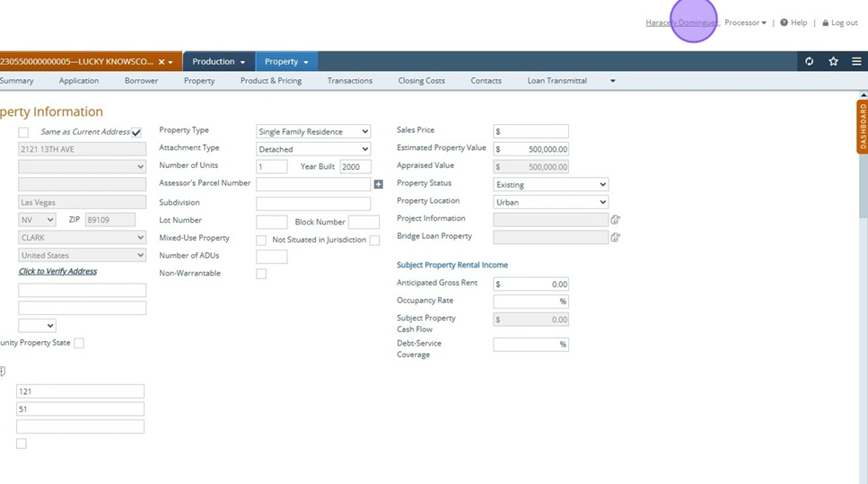Toggle Same as Current Address checkbox

point(136,132)
